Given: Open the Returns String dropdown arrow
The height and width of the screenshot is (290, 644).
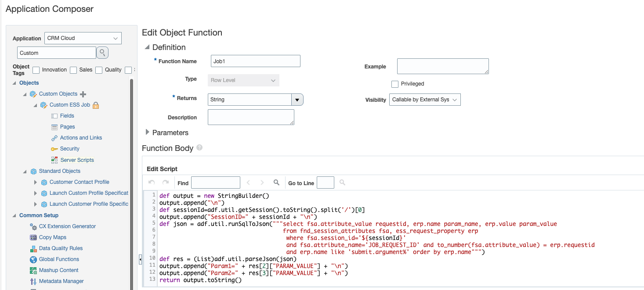Looking at the screenshot, I should pyautogui.click(x=297, y=100).
